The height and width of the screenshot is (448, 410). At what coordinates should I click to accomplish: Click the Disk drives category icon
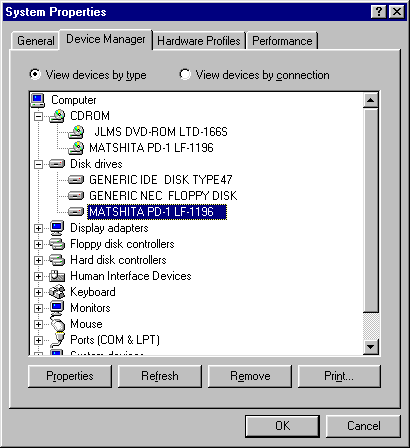(x=57, y=164)
